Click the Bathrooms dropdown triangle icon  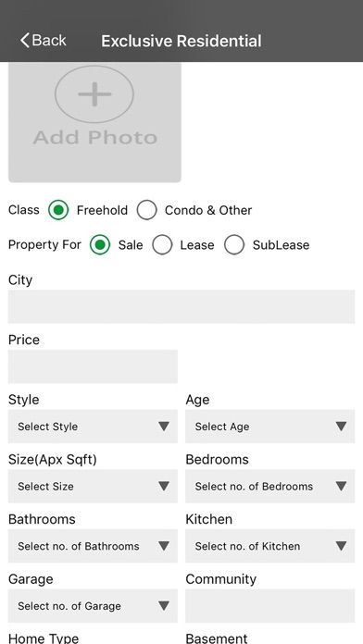(x=164, y=546)
